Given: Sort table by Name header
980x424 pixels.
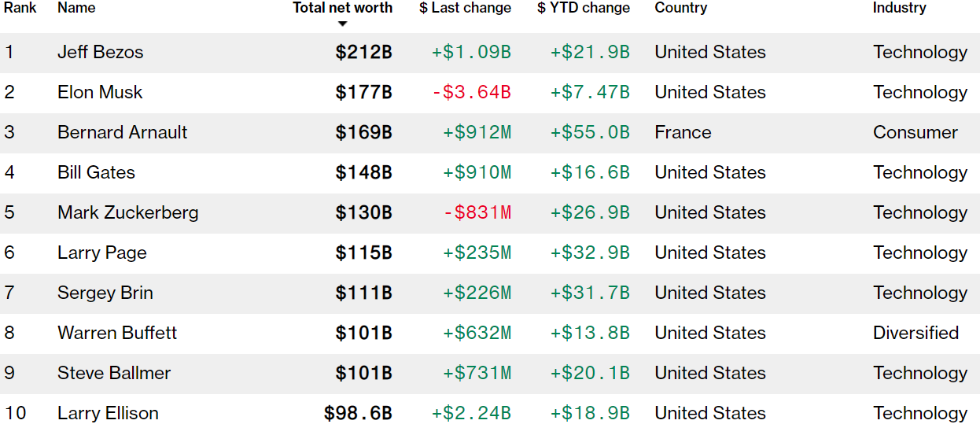Looking at the screenshot, I should click(x=76, y=8).
